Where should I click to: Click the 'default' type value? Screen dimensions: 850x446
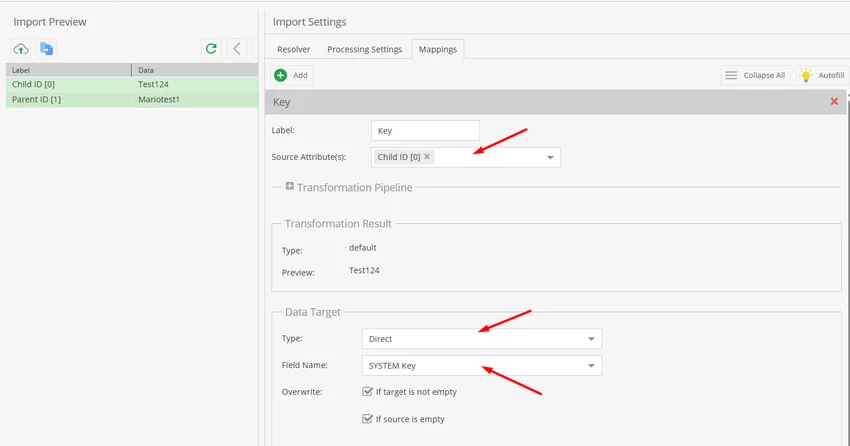click(x=362, y=248)
